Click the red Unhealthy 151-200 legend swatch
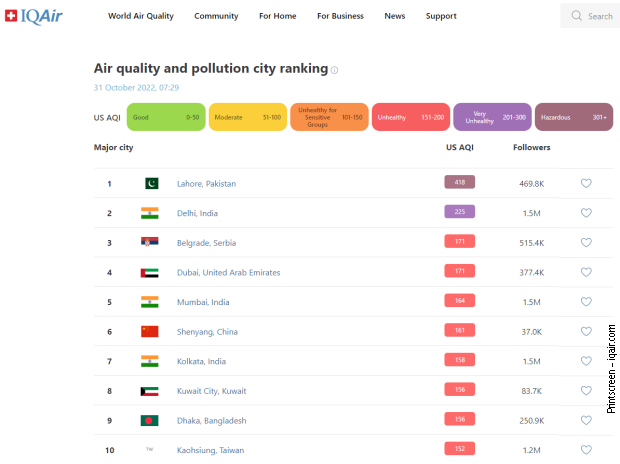Image resolution: width=620 pixels, height=464 pixels. pos(411,117)
